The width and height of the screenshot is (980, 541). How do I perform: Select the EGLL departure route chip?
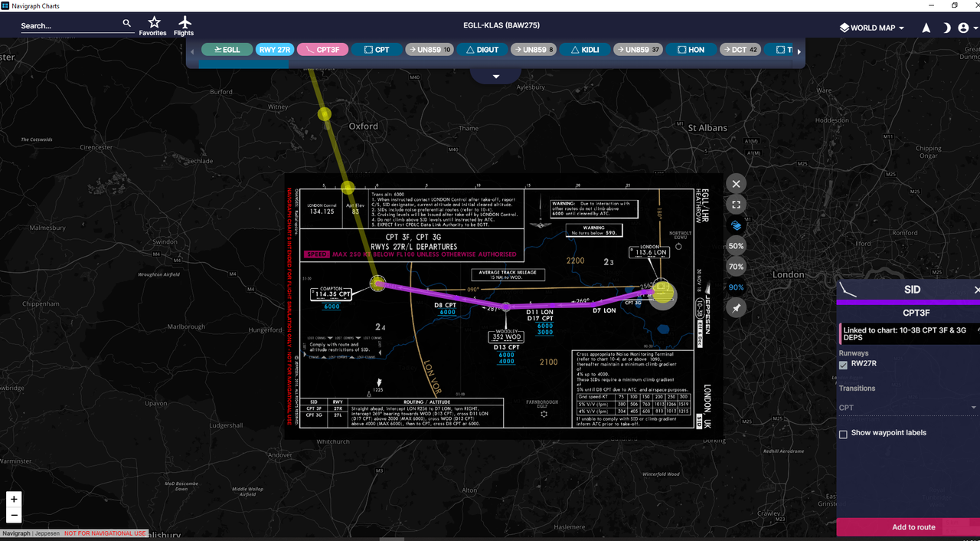tap(227, 50)
